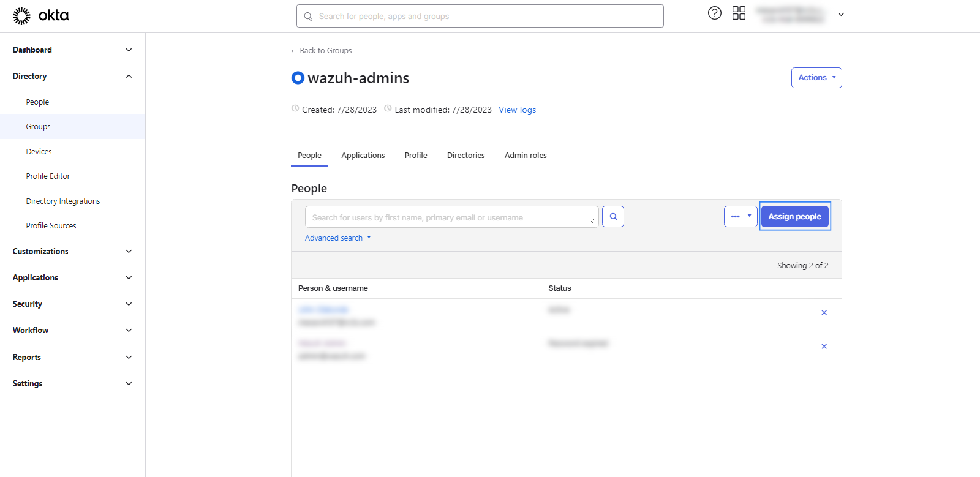Click the Assign people button
The height and width of the screenshot is (477, 980).
(794, 217)
